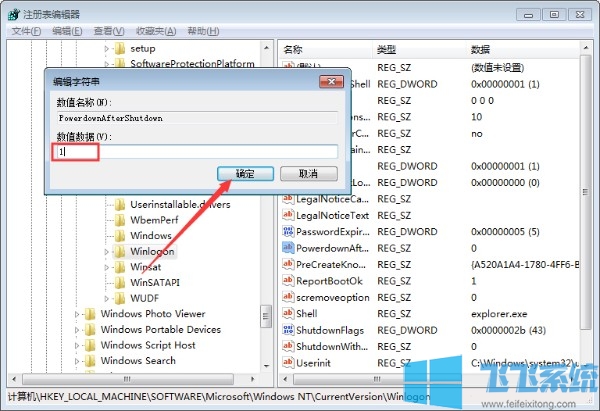This screenshot has height=411, width=600.
Task: Expand Windows Search node
Action: click(x=77, y=361)
